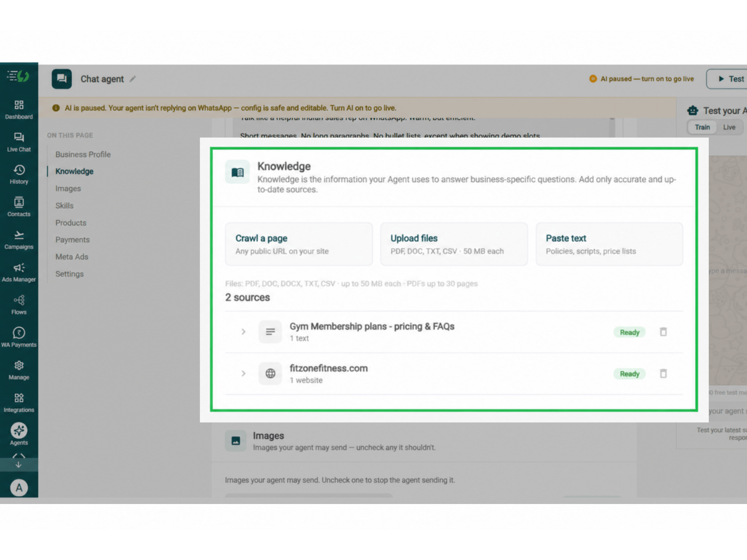Expand the Gym Membership plans source
The width and height of the screenshot is (747, 560).
click(x=243, y=332)
